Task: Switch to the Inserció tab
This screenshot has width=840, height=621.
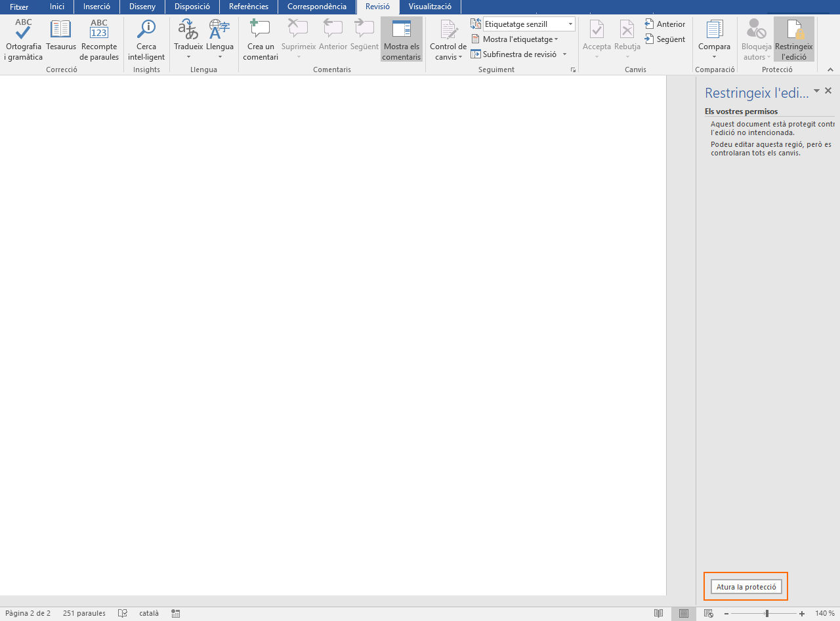Action: [96, 7]
